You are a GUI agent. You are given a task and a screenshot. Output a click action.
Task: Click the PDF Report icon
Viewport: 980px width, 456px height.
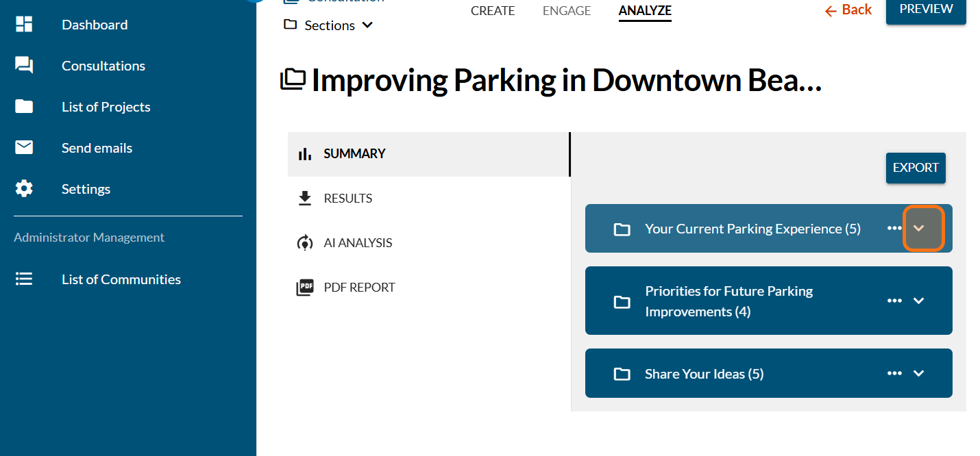(x=305, y=288)
